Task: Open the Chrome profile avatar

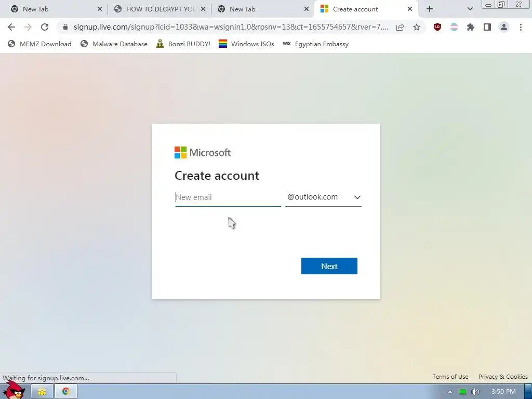Action: click(504, 27)
